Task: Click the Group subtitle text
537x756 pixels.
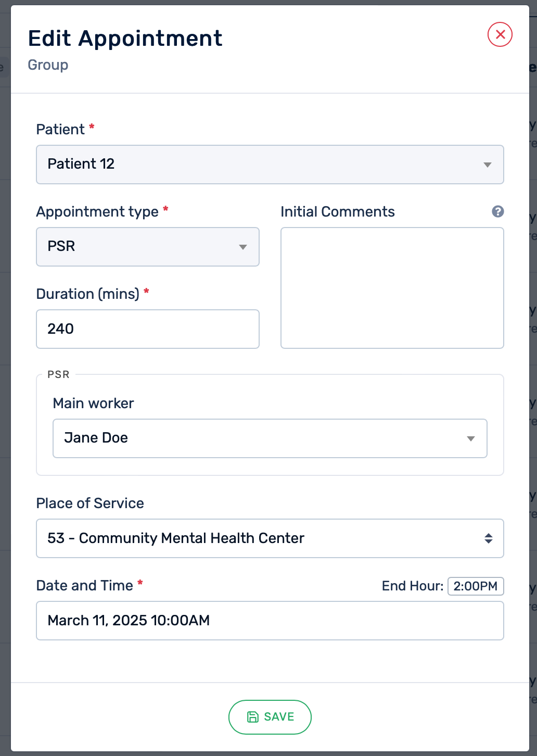Action: tap(48, 65)
